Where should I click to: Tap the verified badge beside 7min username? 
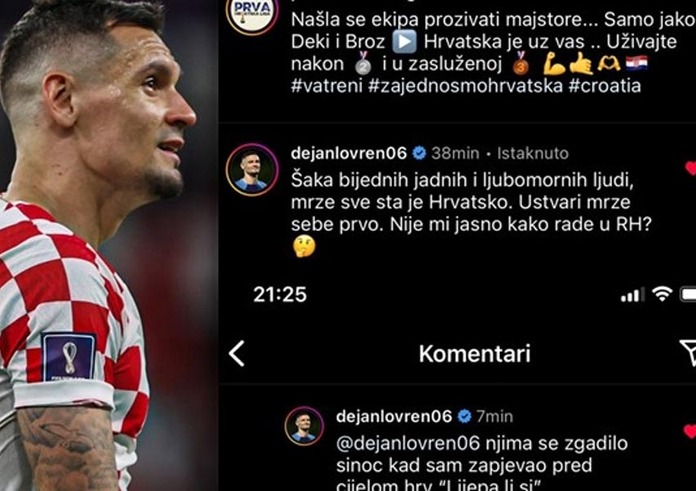pyautogui.click(x=464, y=416)
